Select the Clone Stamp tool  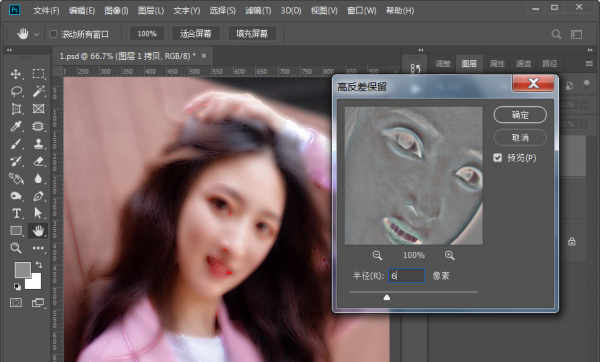pyautogui.click(x=38, y=144)
